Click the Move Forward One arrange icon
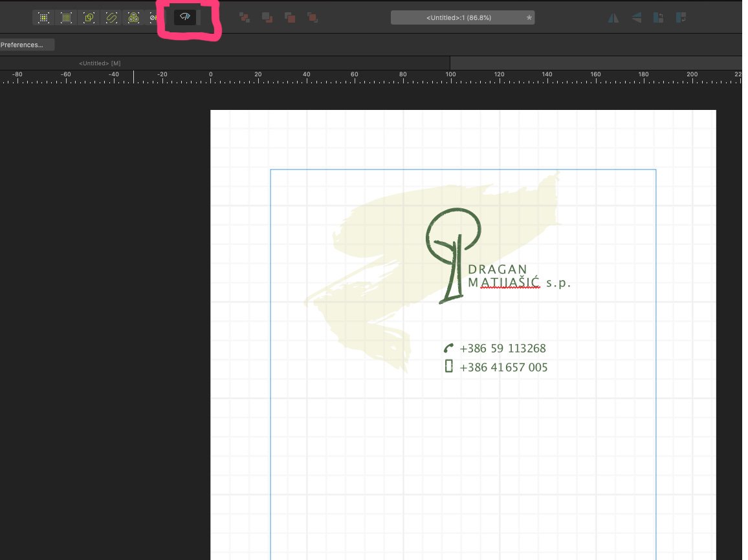This screenshot has height=560, width=748. tap(290, 17)
